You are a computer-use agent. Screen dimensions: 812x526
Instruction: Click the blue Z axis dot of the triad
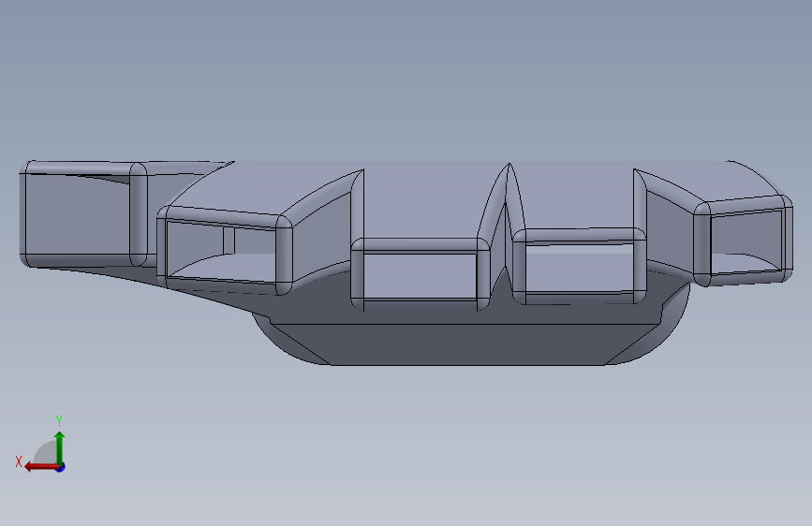(61, 467)
